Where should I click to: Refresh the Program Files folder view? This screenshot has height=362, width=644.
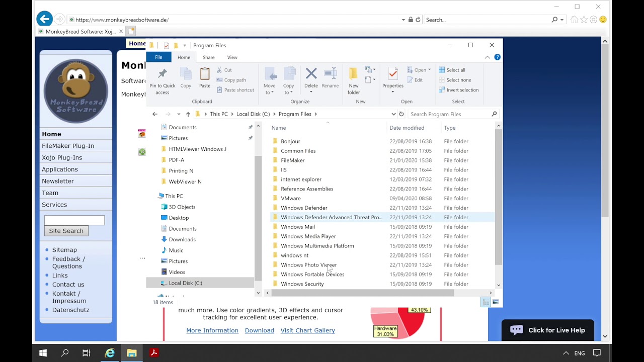pyautogui.click(x=401, y=114)
